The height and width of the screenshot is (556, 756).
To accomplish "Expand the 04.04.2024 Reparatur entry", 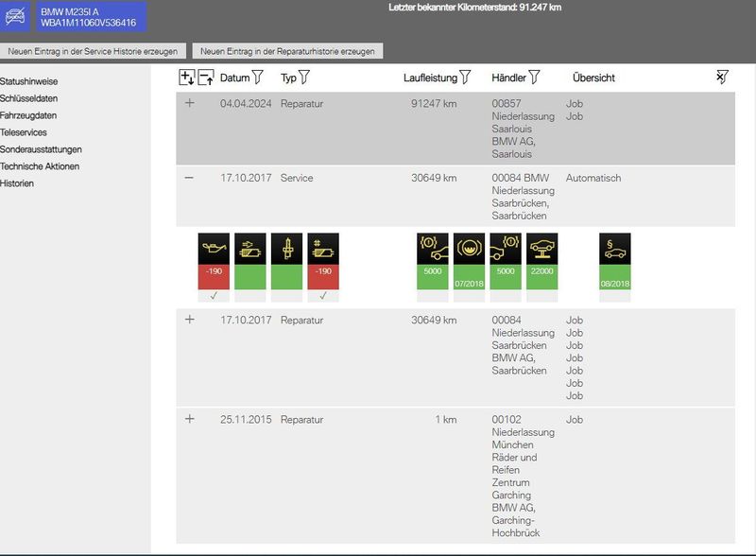I will click(190, 103).
